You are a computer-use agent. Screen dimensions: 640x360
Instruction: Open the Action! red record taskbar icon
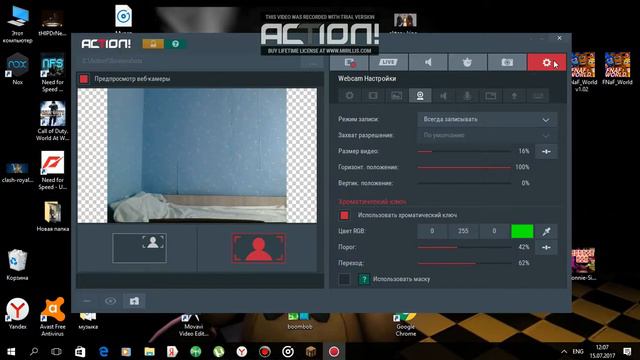(334, 351)
